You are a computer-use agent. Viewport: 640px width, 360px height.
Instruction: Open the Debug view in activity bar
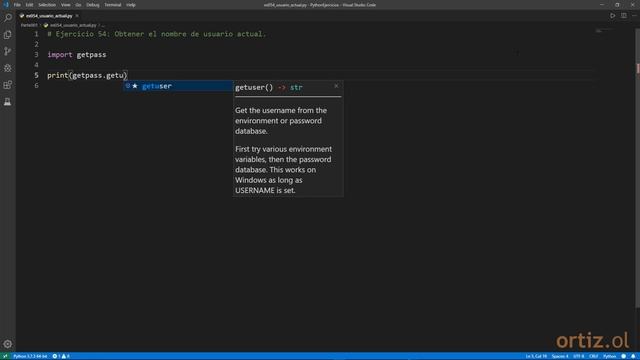point(8,68)
